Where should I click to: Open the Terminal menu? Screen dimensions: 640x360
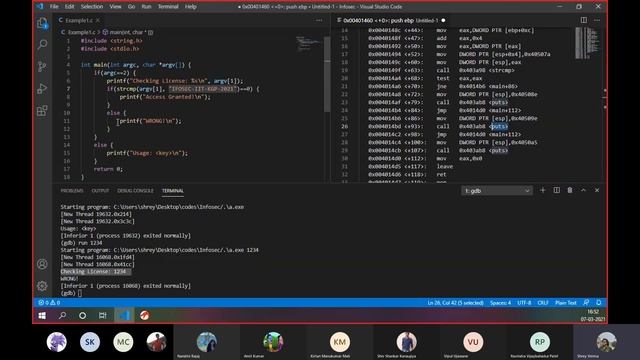coord(168,7)
